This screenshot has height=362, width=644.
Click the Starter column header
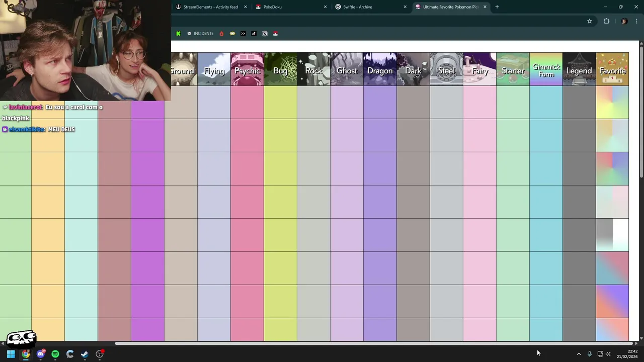tap(513, 69)
